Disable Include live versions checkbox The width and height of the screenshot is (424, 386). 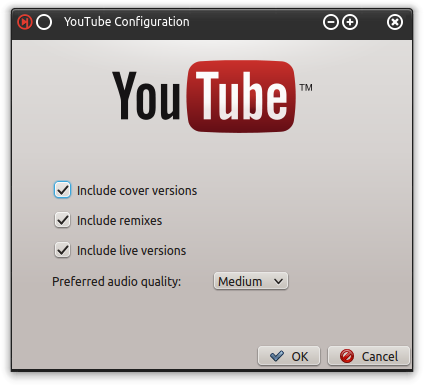[62, 250]
